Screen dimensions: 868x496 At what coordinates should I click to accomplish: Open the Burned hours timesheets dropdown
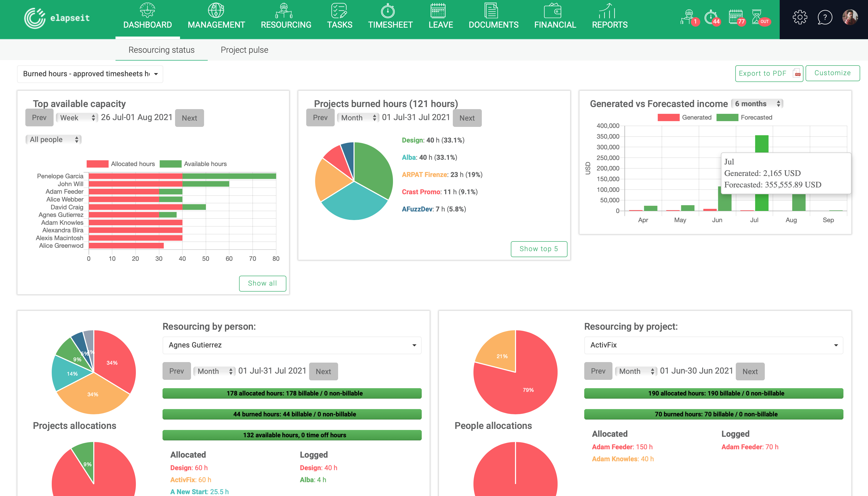pos(90,74)
